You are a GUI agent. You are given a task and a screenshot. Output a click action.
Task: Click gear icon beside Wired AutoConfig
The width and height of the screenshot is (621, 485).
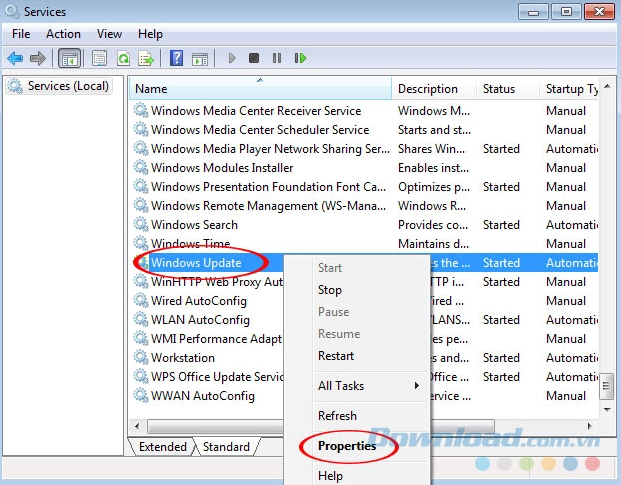[141, 300]
